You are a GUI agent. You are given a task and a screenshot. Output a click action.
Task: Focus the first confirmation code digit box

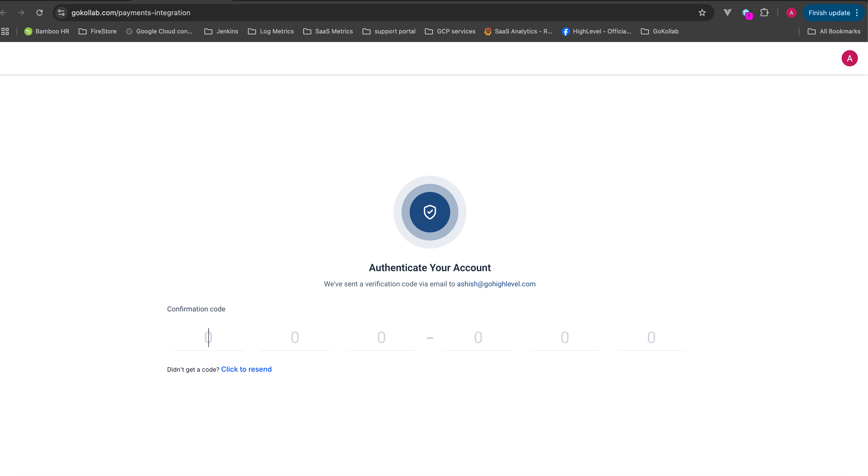[x=208, y=337]
